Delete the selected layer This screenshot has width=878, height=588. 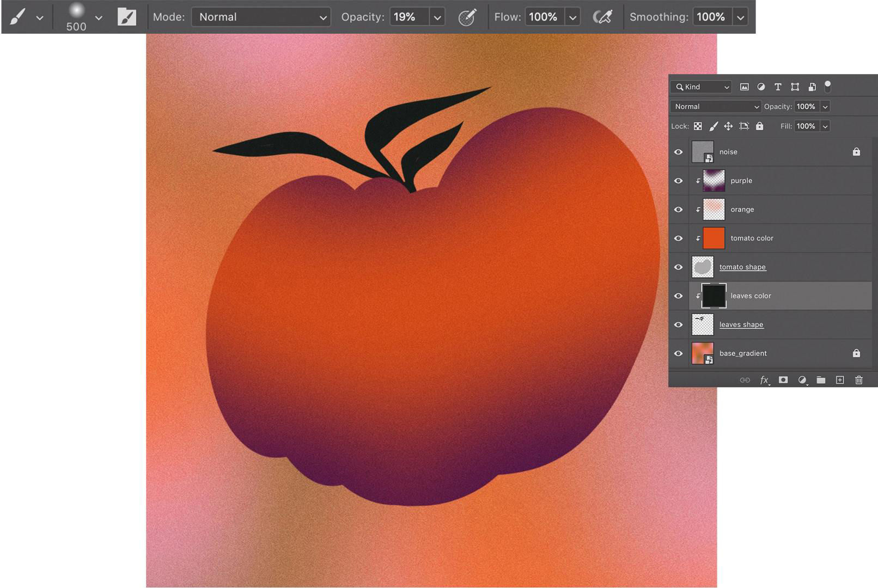[859, 380]
